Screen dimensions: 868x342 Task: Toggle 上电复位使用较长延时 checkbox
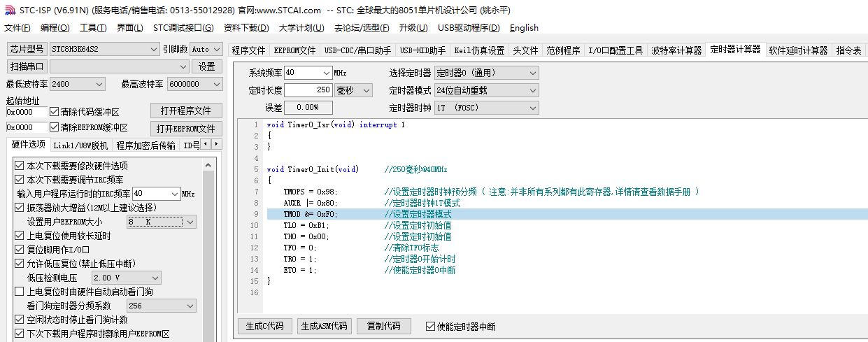(19, 236)
